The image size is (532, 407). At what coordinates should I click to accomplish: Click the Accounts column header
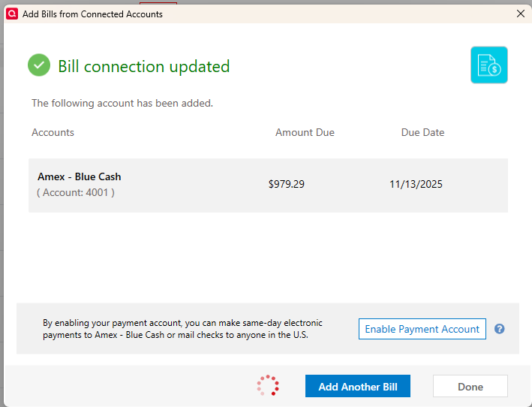[53, 132]
